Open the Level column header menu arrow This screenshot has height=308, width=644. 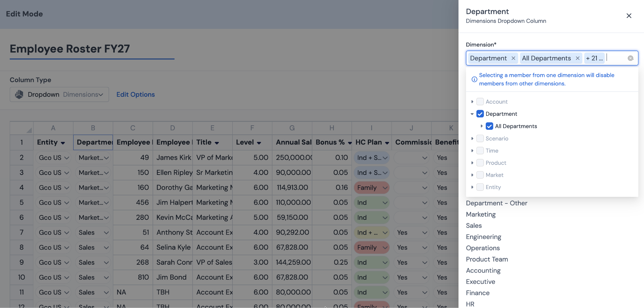tap(259, 143)
